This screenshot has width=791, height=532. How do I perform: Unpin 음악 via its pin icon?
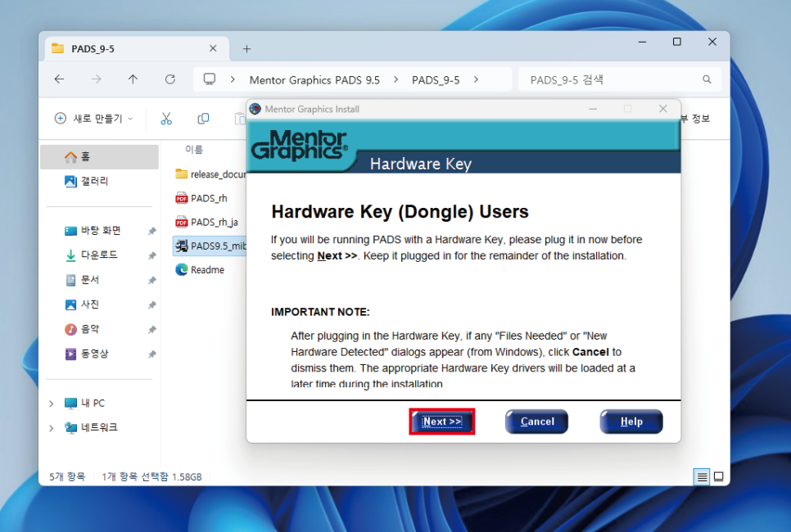151,330
